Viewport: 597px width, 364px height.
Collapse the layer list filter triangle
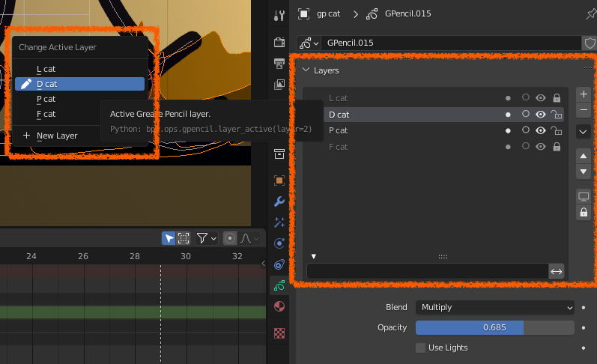[x=313, y=256]
